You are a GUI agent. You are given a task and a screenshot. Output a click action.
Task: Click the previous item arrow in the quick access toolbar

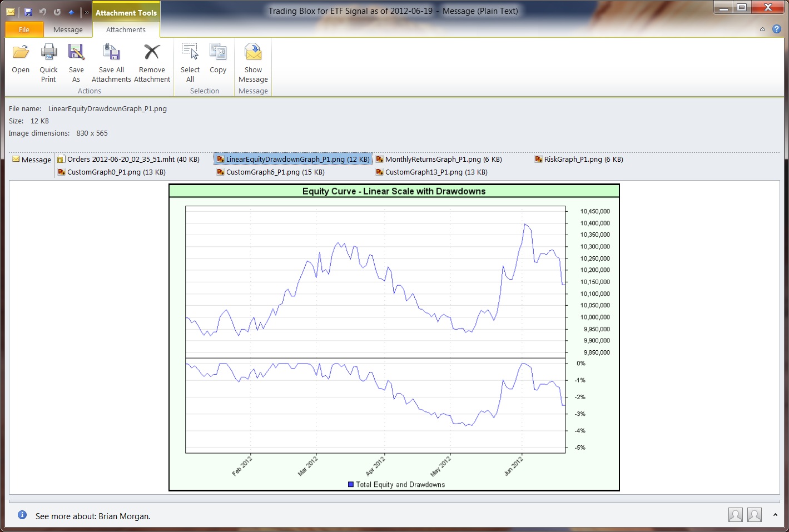[71, 12]
